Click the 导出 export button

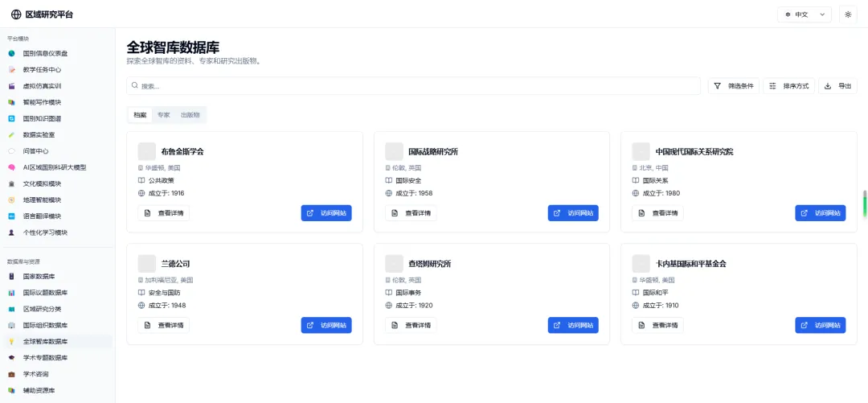837,86
